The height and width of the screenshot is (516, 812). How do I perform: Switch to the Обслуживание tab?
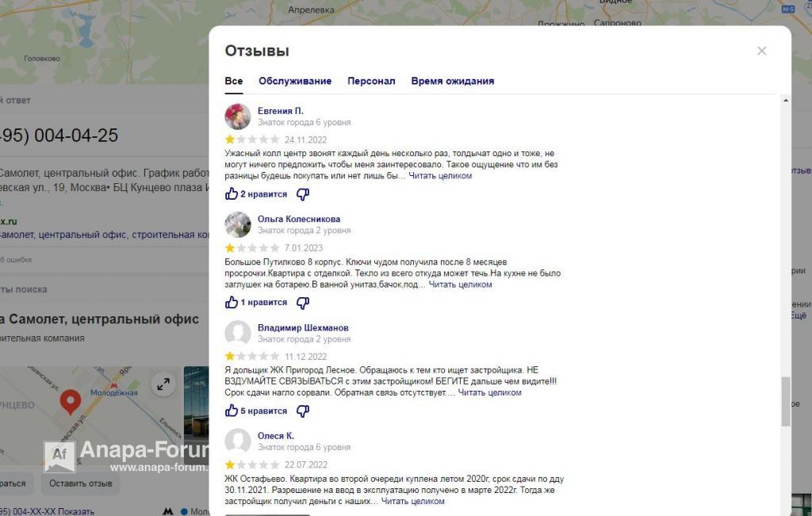click(x=295, y=81)
